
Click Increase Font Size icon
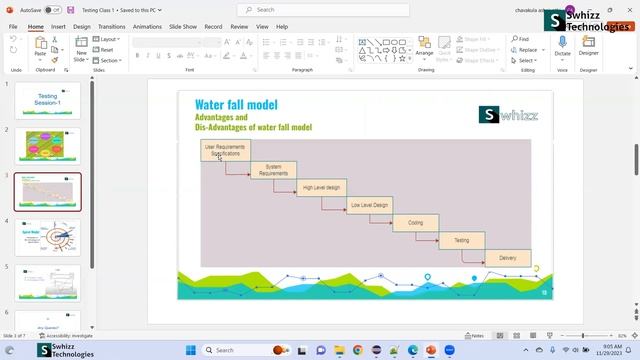(x=227, y=42)
